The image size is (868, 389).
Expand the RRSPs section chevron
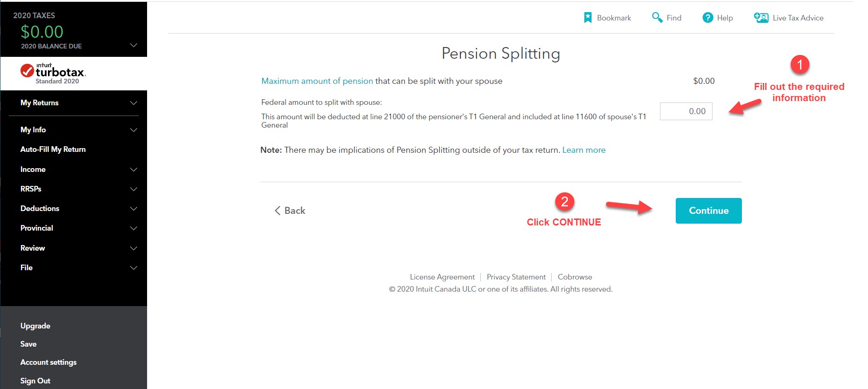click(134, 189)
